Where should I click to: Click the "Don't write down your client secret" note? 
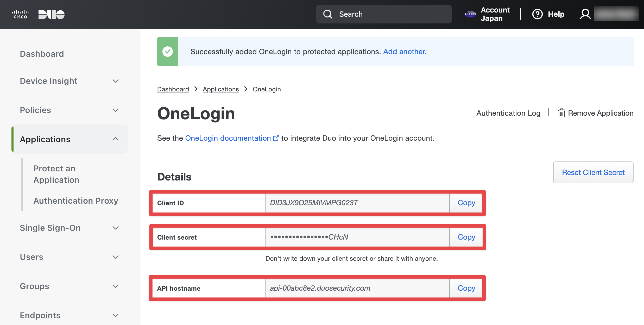pyautogui.click(x=352, y=259)
